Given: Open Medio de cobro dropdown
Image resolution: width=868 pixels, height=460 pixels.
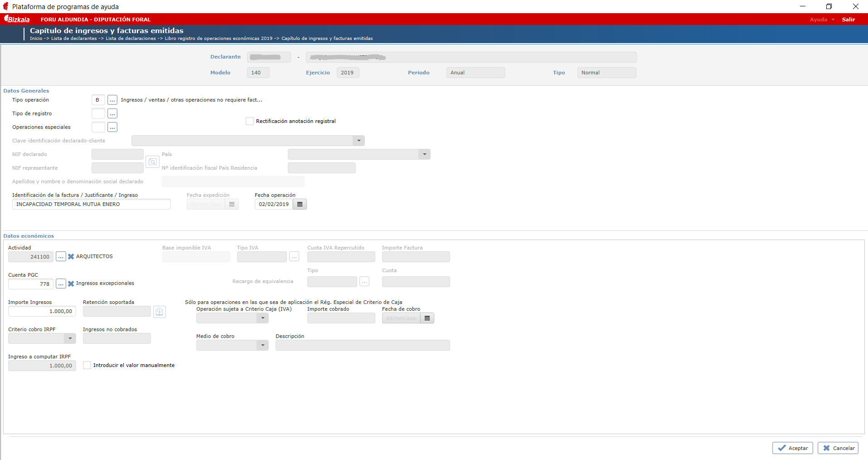Looking at the screenshot, I should [x=263, y=345].
